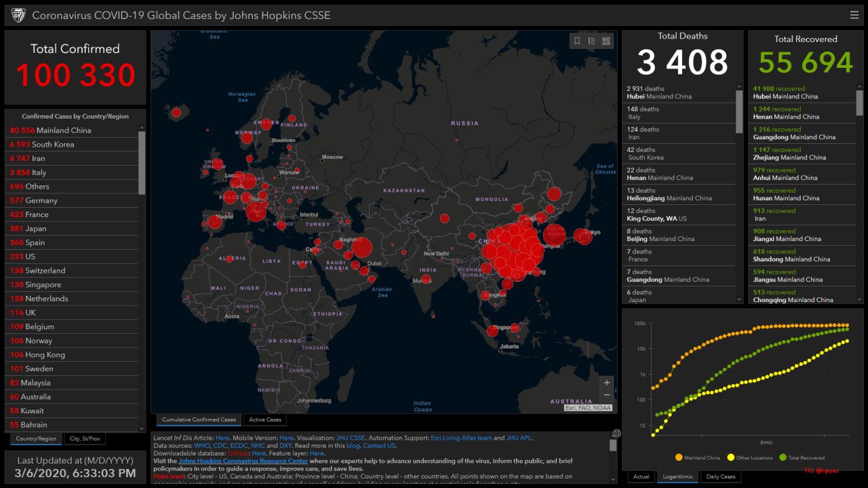Viewport: 868px width, 488px height.
Task: Click 913 recovered Iran entry
Action: (x=802, y=215)
